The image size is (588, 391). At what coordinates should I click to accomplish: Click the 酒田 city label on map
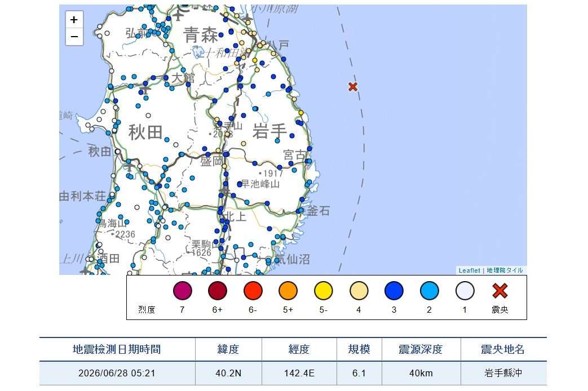click(x=108, y=259)
